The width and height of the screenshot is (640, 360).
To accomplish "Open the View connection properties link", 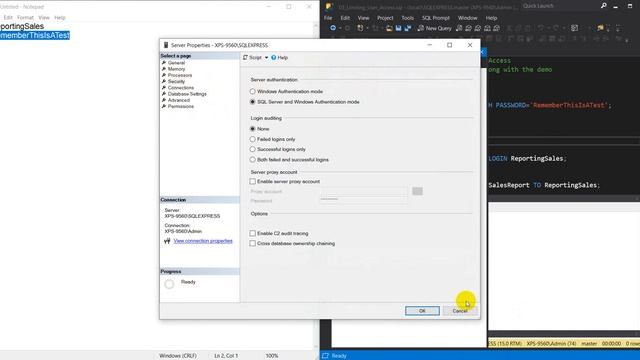I will [x=203, y=241].
